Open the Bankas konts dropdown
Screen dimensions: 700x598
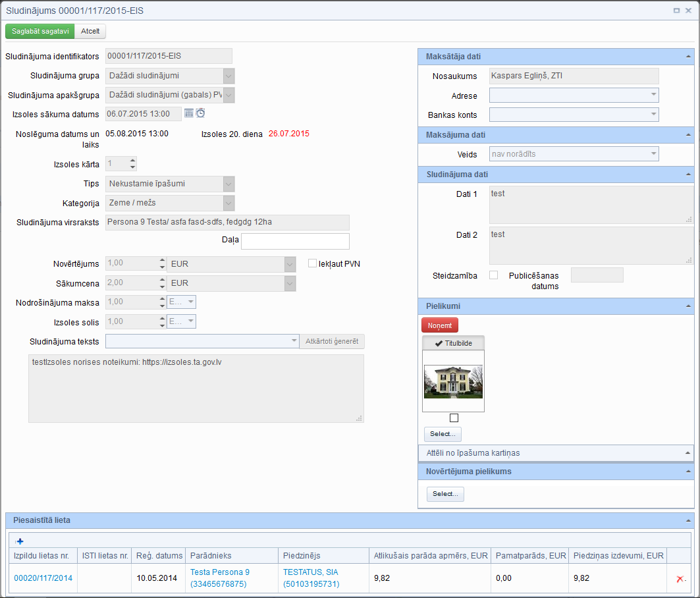[x=653, y=115]
